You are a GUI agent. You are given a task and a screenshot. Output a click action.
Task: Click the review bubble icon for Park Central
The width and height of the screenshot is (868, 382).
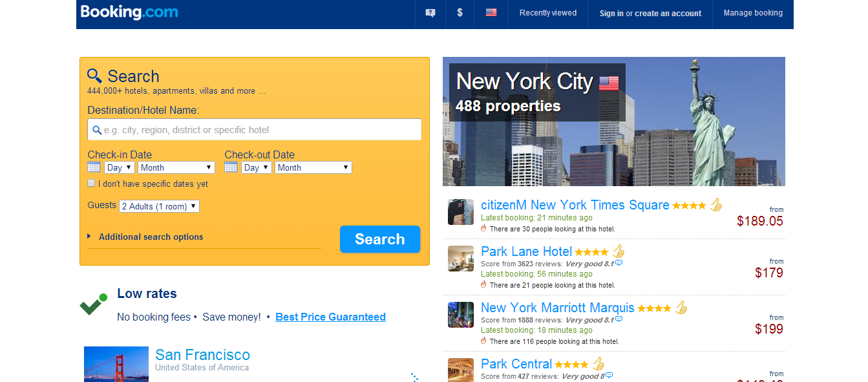609,376
